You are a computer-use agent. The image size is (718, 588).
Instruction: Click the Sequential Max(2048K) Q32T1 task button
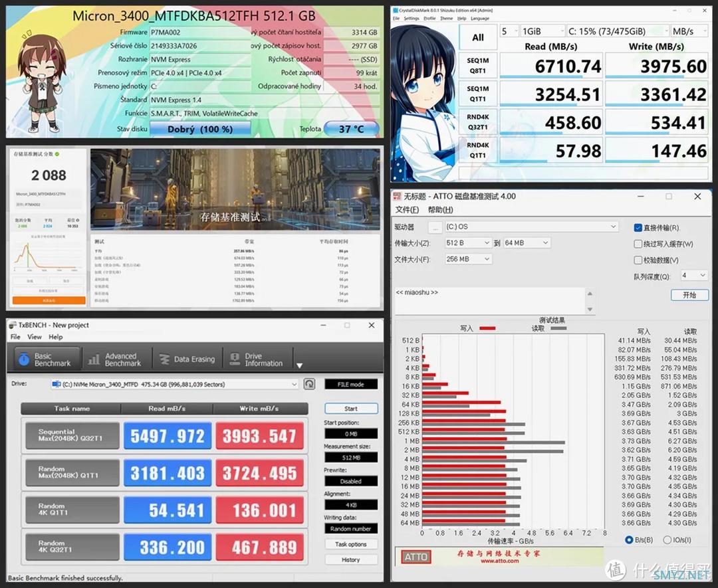[72, 435]
